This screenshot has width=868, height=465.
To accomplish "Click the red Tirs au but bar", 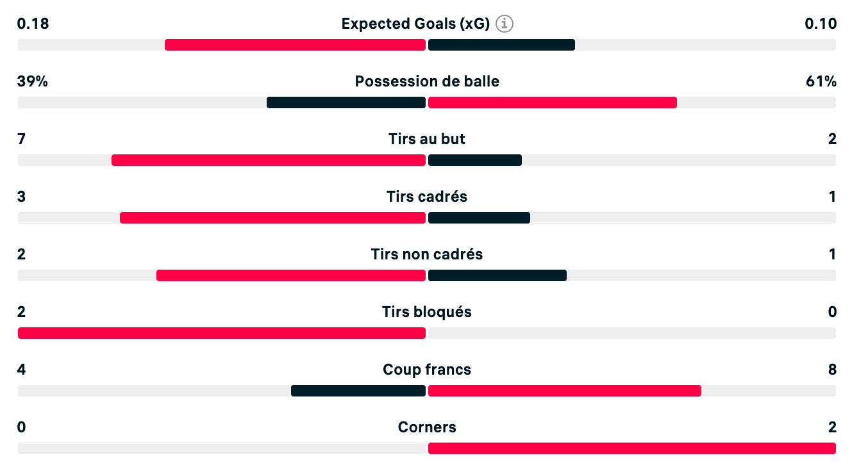I will click(x=269, y=160).
